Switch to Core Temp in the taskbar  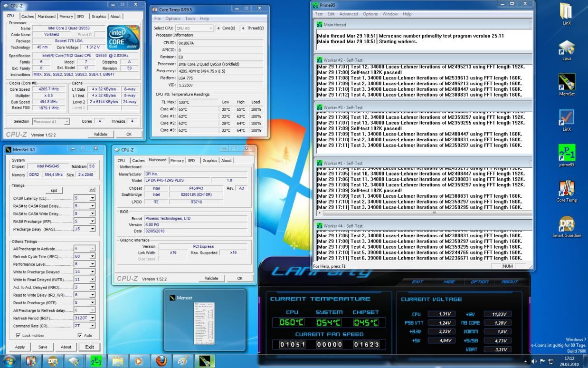31,361
